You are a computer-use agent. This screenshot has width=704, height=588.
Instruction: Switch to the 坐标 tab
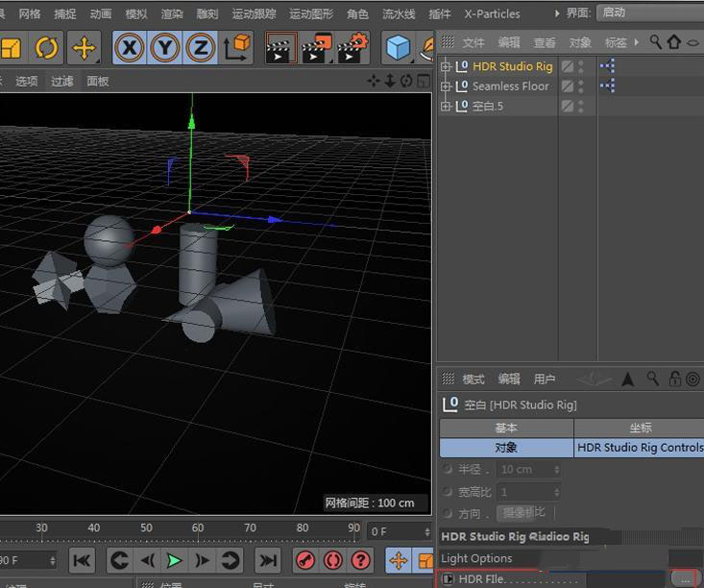[x=640, y=429]
